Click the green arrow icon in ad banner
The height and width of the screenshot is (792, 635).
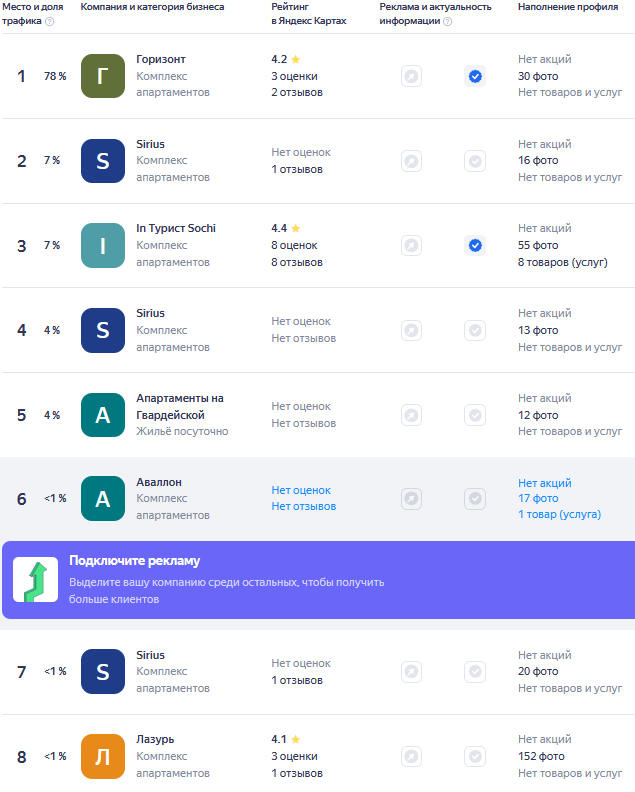[35, 580]
